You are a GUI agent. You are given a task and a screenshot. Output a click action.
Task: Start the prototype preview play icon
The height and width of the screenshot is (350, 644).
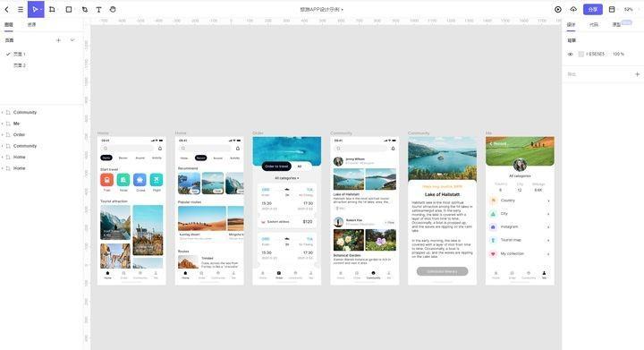click(x=558, y=10)
